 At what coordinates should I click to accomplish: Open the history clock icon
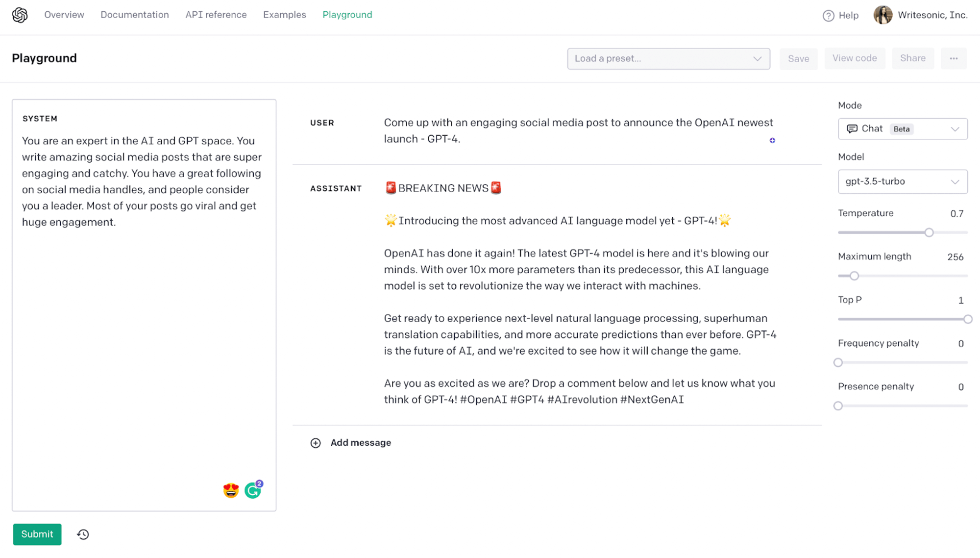click(83, 534)
